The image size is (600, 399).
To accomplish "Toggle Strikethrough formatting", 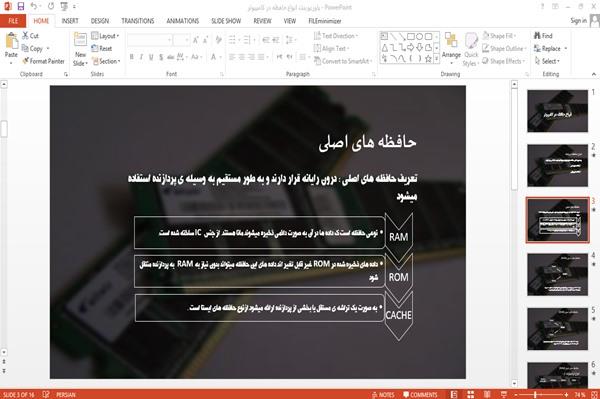I will pos(170,57).
